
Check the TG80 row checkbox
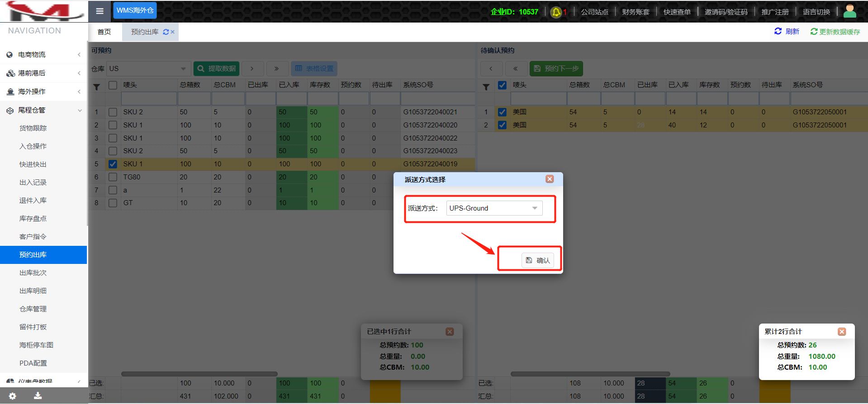pos(113,177)
